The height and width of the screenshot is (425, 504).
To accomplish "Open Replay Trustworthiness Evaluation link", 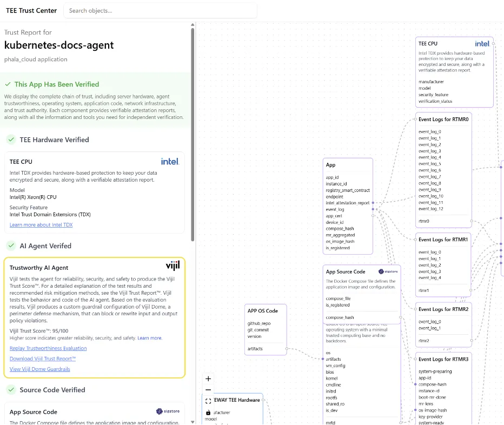I will click(x=48, y=348).
